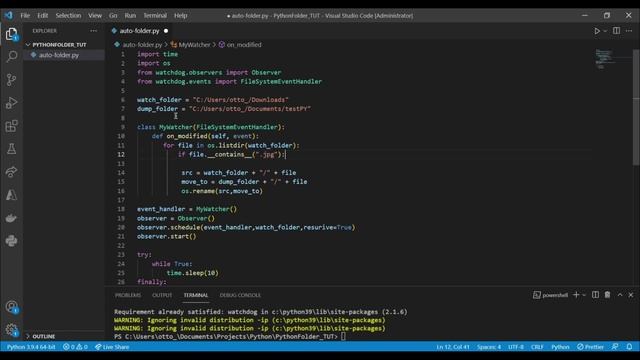Open the Accounts icon
Image resolution: width=640 pixels, height=360 pixels.
coord(11,307)
